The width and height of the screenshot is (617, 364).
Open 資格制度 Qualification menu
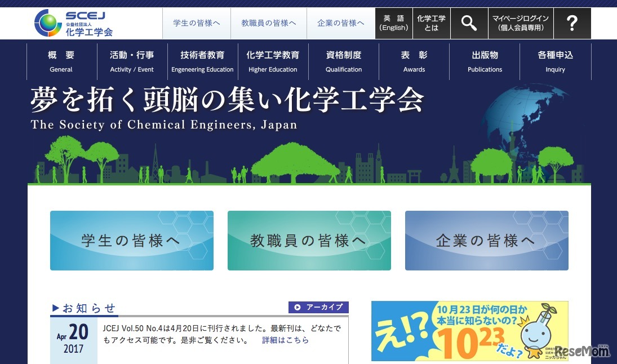coord(344,61)
